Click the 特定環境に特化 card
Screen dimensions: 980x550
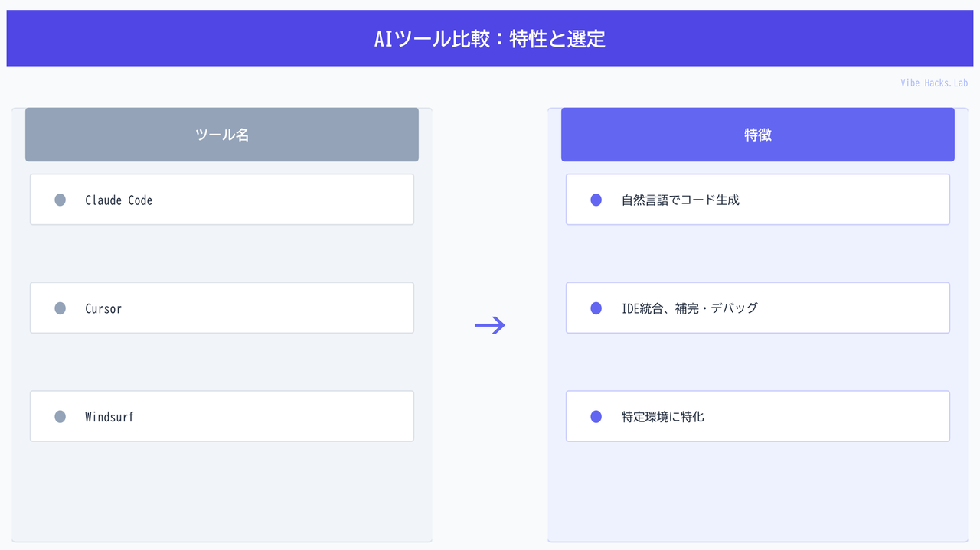coord(758,417)
